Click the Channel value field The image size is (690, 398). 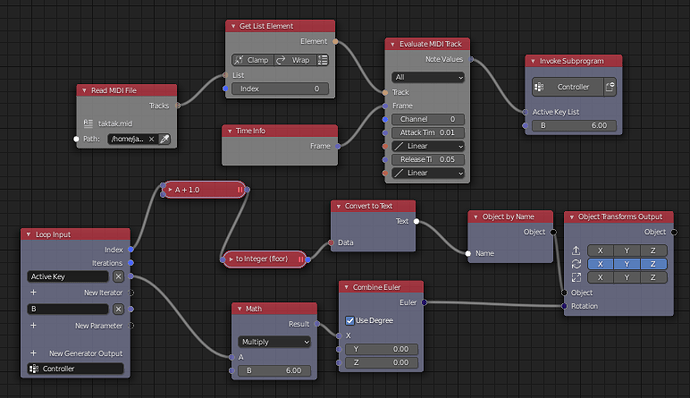428,119
